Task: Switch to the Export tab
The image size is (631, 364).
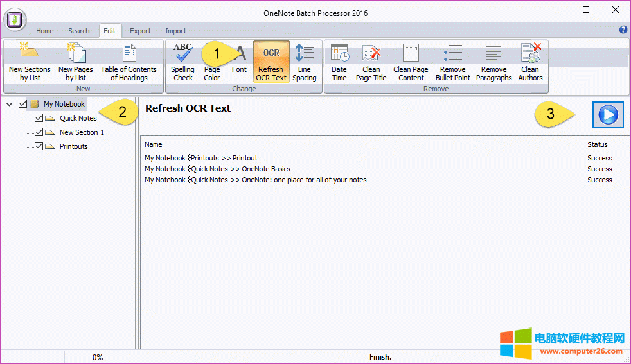Action: pyautogui.click(x=140, y=31)
